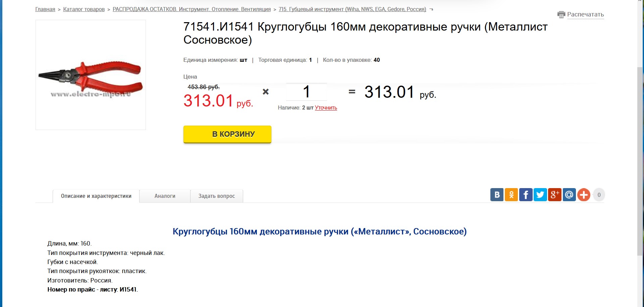
Task: Switch to Задать вопрос tab
Action: pos(217,196)
